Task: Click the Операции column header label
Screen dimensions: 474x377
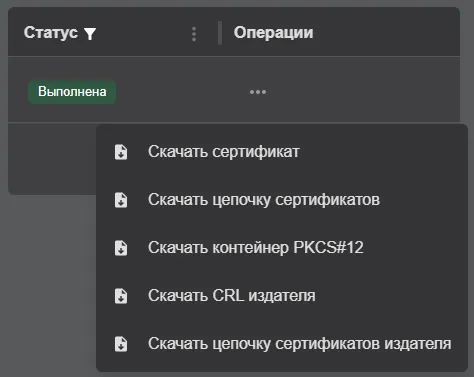Action: [273, 33]
